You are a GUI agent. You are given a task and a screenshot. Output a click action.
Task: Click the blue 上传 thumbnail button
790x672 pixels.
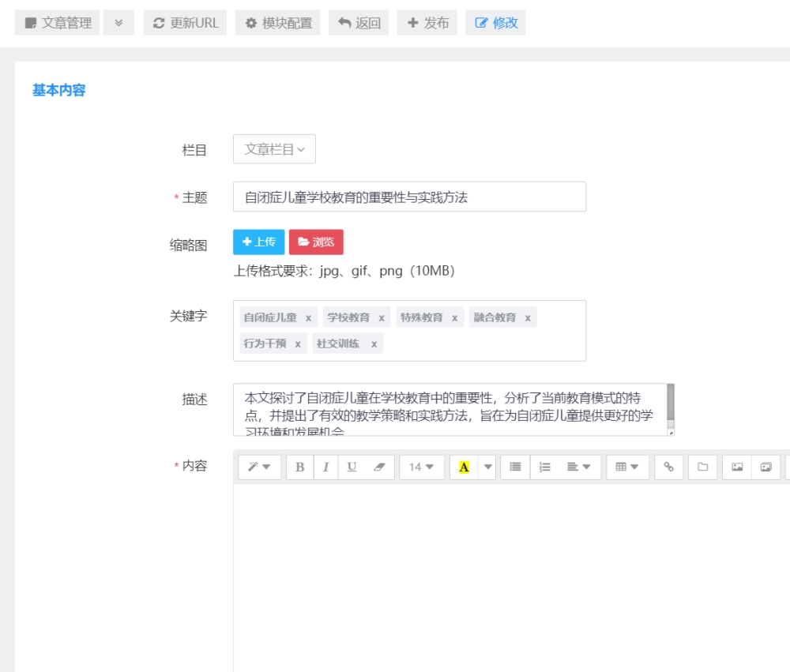pyautogui.click(x=259, y=242)
